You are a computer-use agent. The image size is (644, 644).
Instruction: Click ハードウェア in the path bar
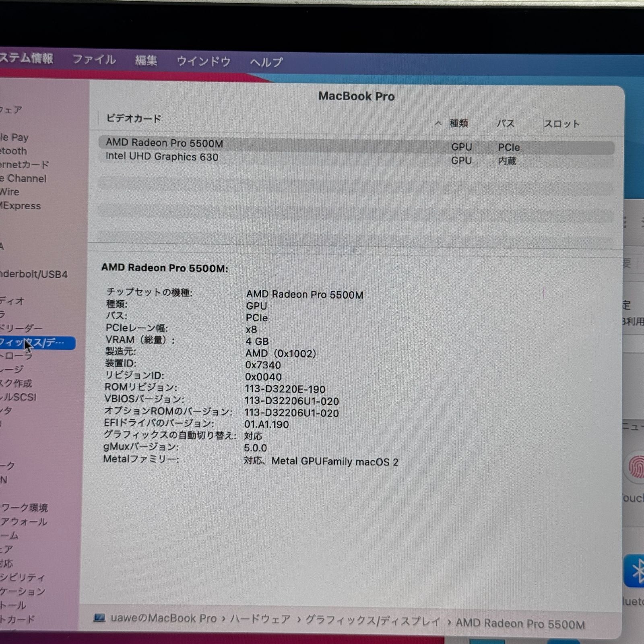pyautogui.click(x=260, y=619)
